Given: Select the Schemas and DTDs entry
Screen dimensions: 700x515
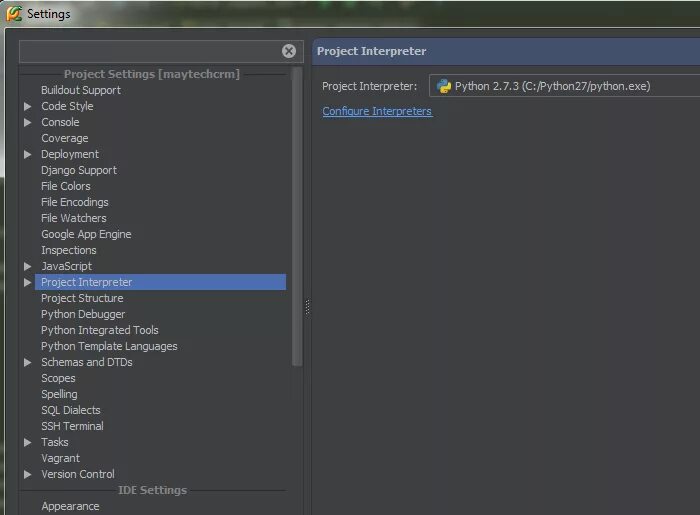Looking at the screenshot, I should pyautogui.click(x=87, y=362).
